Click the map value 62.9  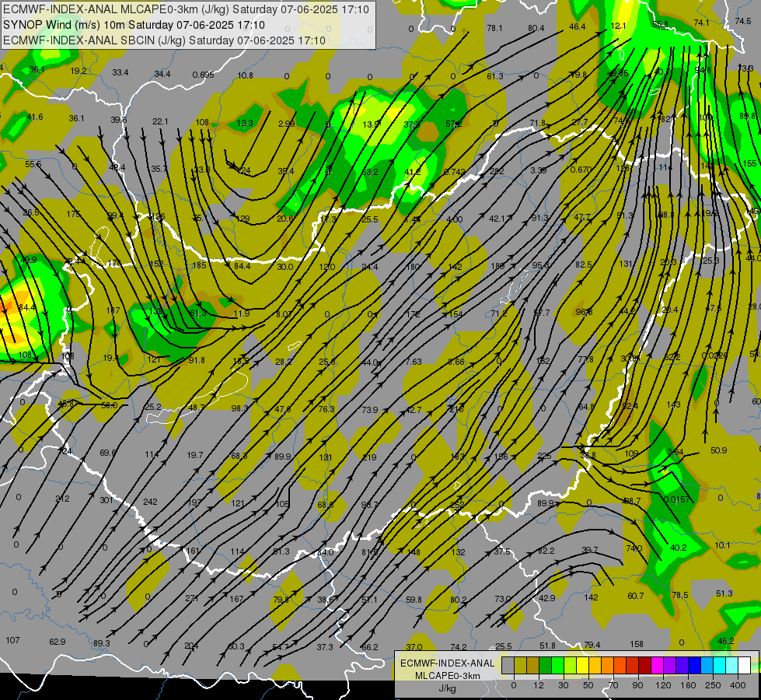(58, 642)
